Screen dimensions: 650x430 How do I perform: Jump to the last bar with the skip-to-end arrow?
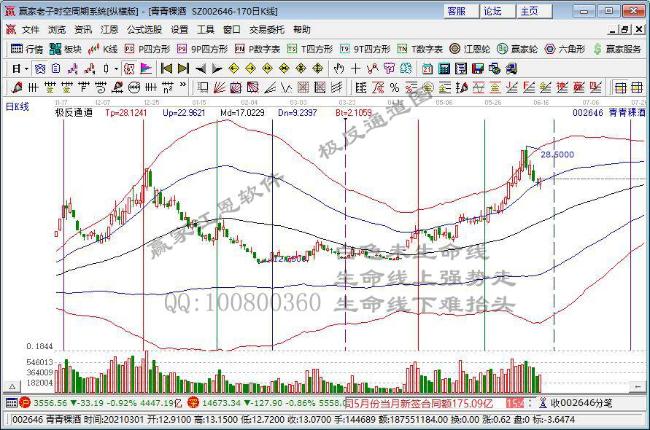click(183, 68)
